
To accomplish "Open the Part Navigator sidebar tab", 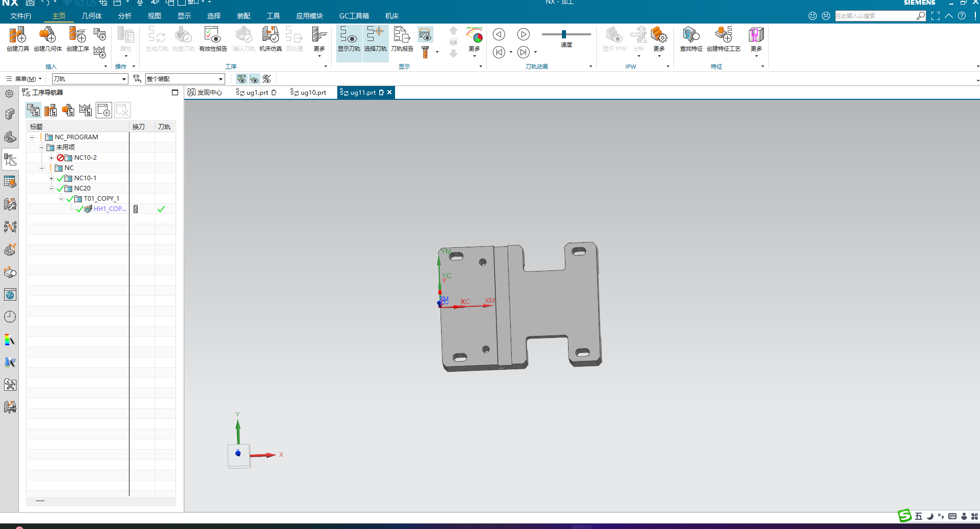I will (10, 136).
